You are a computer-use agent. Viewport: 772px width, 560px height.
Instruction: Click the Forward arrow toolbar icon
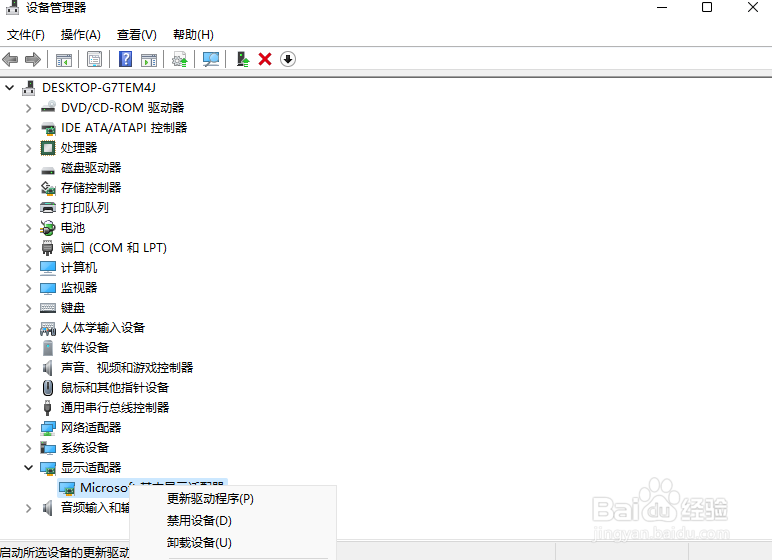point(32,60)
